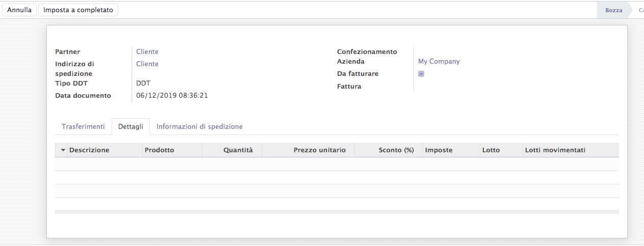644x246 pixels.
Task: Click the Tipo DDT label
Action: (x=71, y=83)
